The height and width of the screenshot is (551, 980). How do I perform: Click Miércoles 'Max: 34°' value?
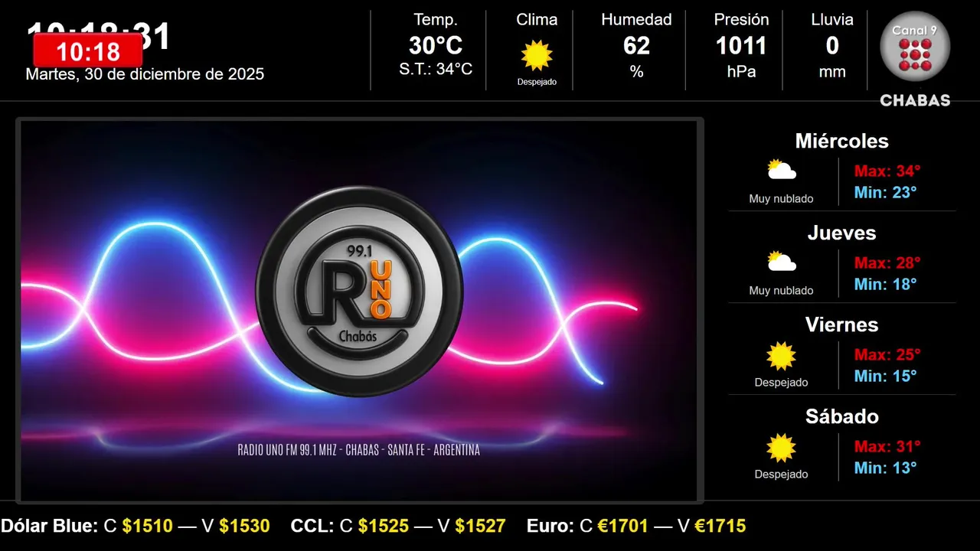[887, 171]
